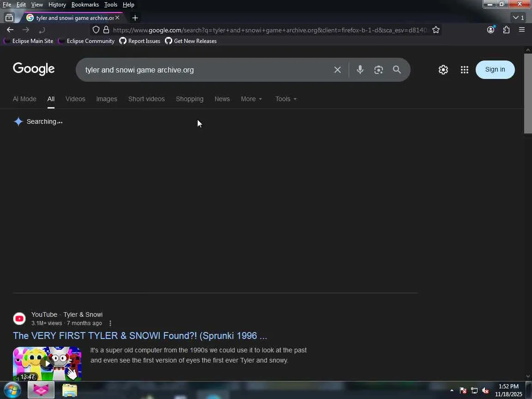This screenshot has height=399, width=532.
Task: Click the vertical page scrollbar thumb
Action: coord(528,93)
